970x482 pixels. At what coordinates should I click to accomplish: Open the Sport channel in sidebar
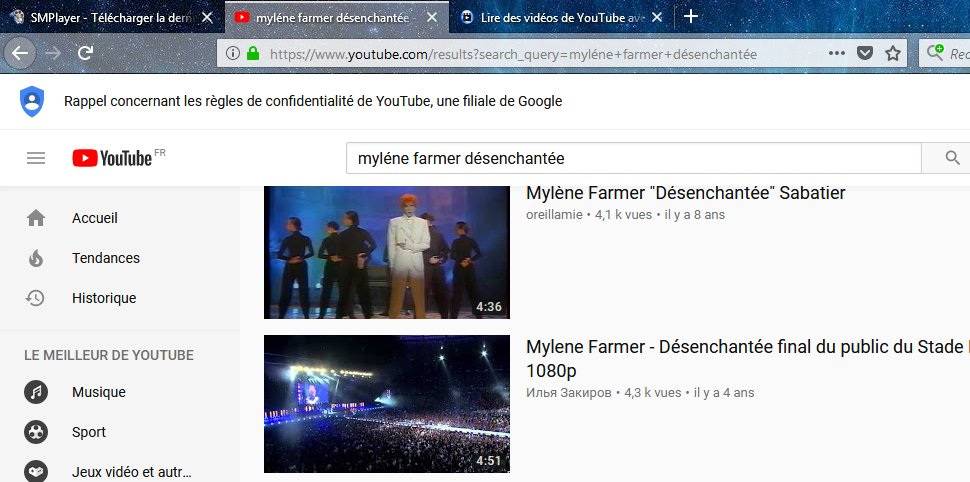pos(120,433)
